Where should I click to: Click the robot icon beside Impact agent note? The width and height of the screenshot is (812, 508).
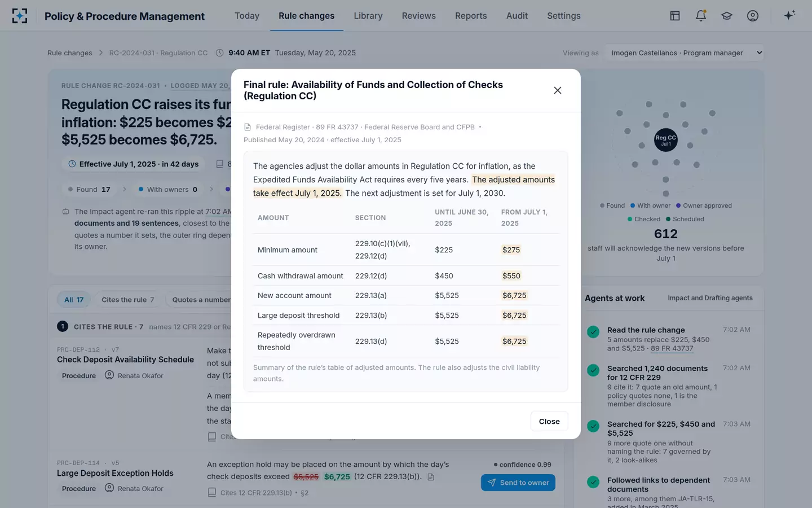click(x=65, y=212)
